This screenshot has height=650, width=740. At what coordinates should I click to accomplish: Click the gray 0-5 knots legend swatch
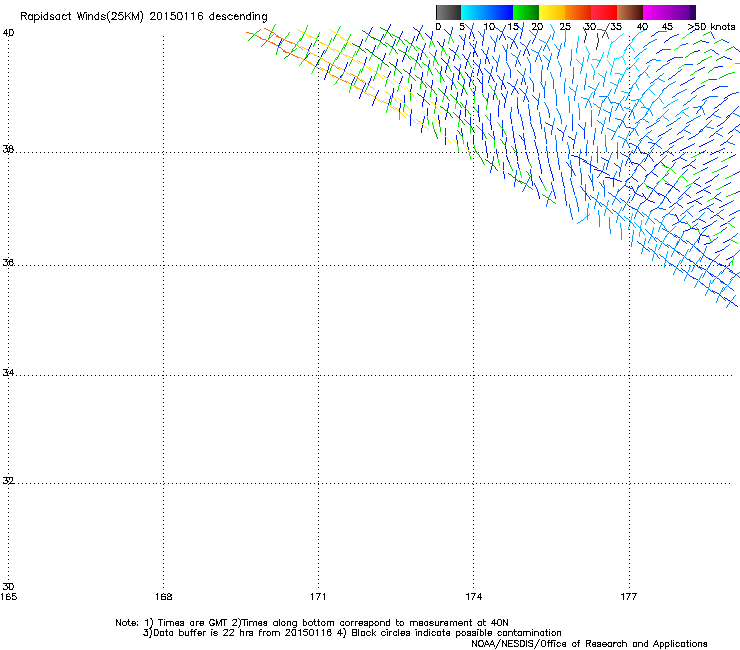[448, 12]
